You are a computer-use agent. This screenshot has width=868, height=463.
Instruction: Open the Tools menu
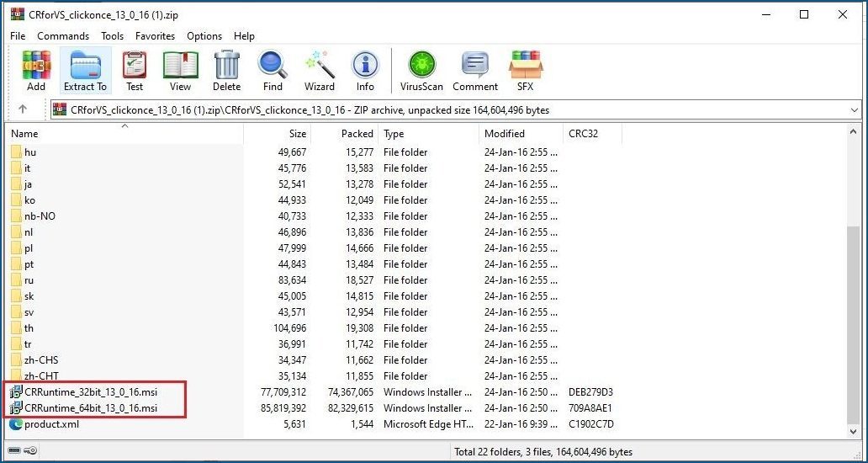[113, 36]
